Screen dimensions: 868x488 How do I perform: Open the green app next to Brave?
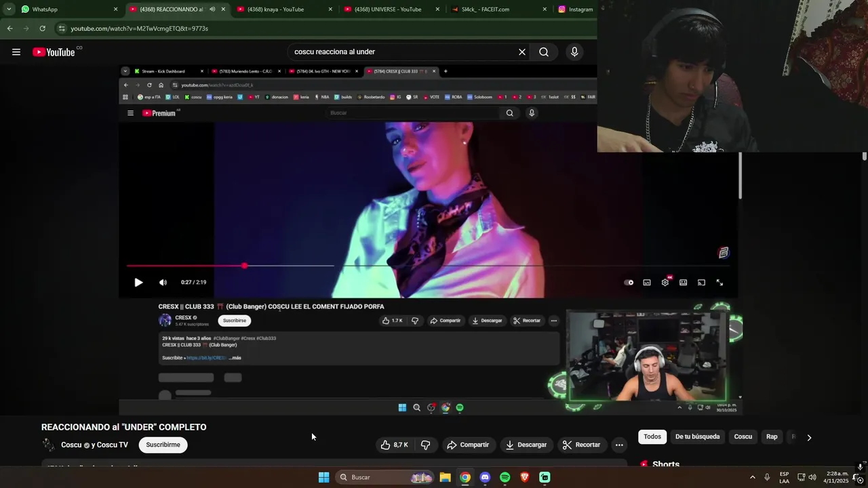(545, 477)
